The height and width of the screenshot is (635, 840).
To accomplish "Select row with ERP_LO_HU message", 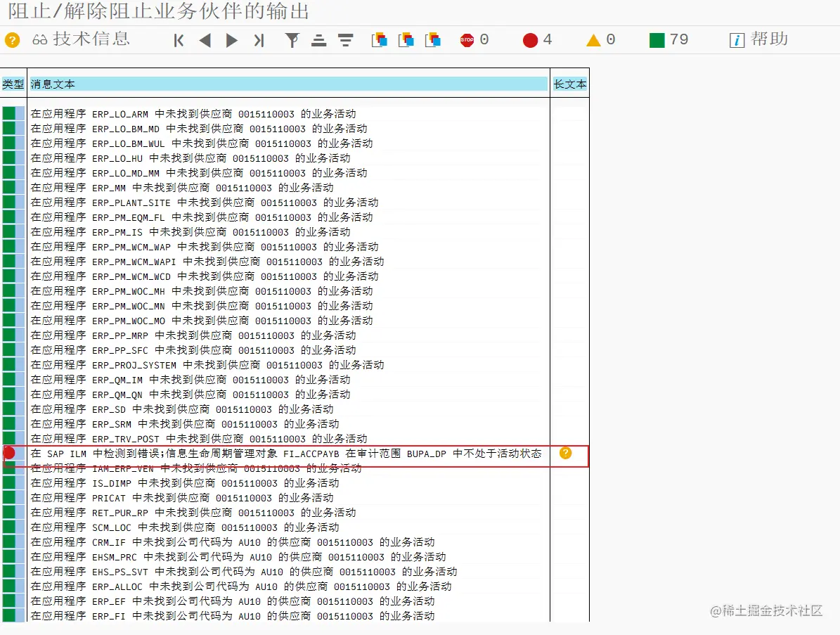I will click(x=190, y=158).
